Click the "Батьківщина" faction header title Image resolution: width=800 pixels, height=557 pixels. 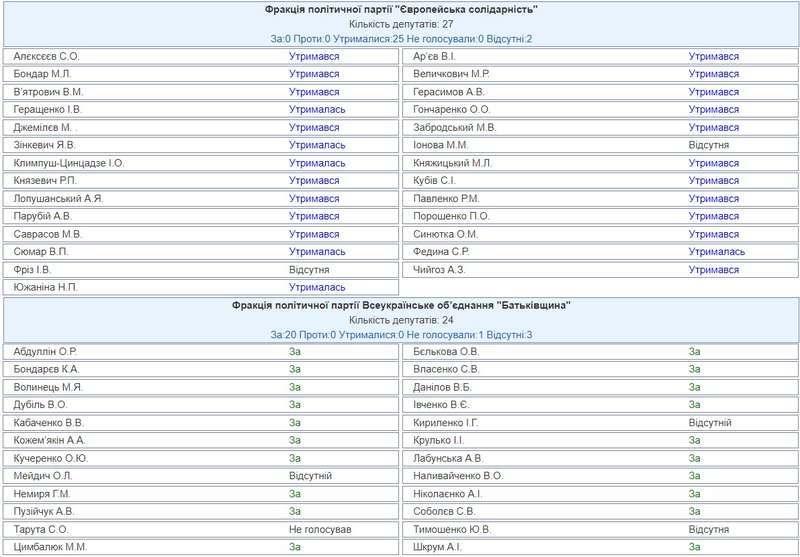tap(401, 305)
